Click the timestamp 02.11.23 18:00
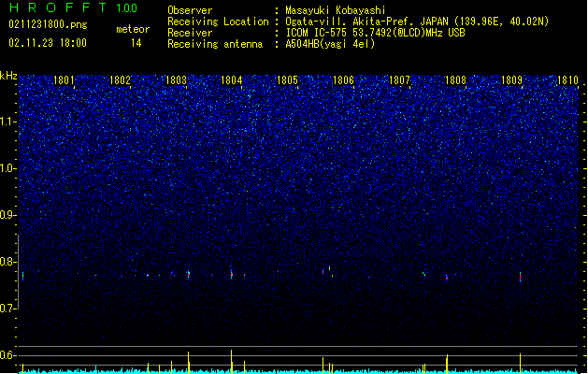This screenshot has height=374, width=588. click(x=48, y=42)
